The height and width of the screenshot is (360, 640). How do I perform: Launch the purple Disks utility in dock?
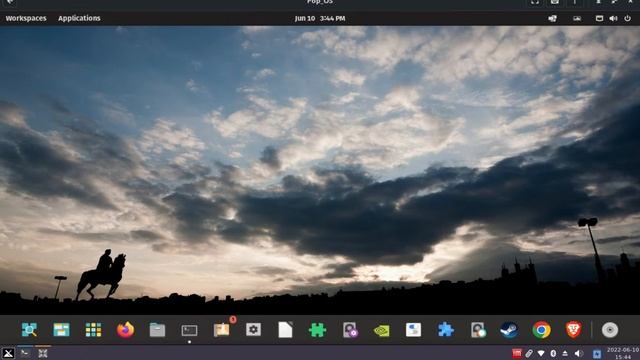(x=350, y=330)
